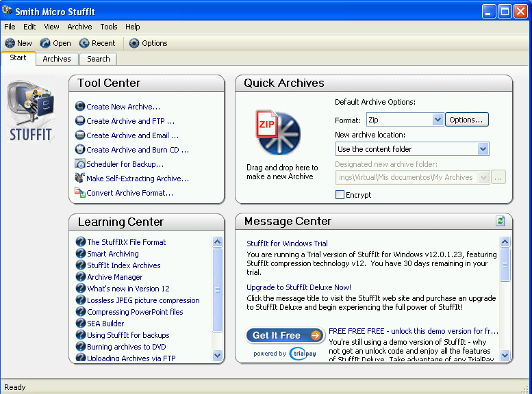Click the Get It Free button
The image size is (532, 394).
[286, 335]
